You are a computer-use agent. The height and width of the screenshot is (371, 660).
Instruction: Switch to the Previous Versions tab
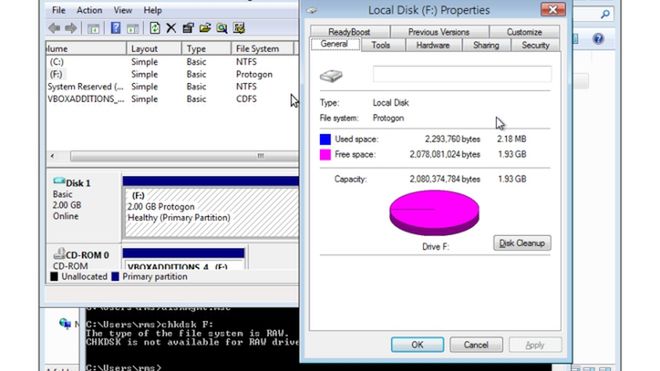coord(439,32)
